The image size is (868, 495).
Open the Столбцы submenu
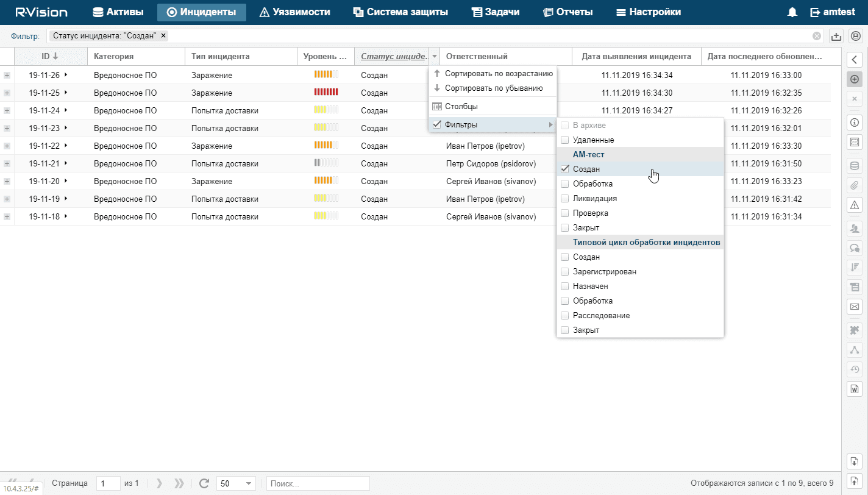(x=493, y=107)
